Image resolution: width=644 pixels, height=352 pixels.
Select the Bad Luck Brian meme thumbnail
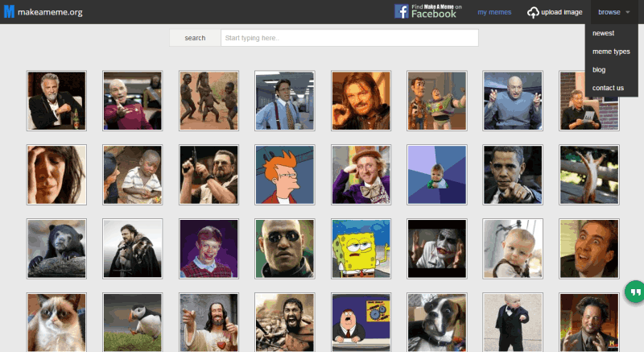click(208, 249)
